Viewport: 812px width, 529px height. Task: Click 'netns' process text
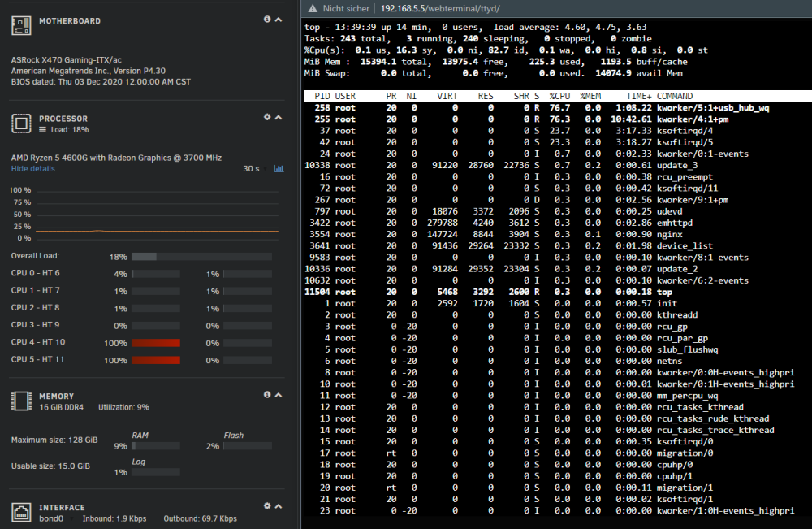[670, 361]
